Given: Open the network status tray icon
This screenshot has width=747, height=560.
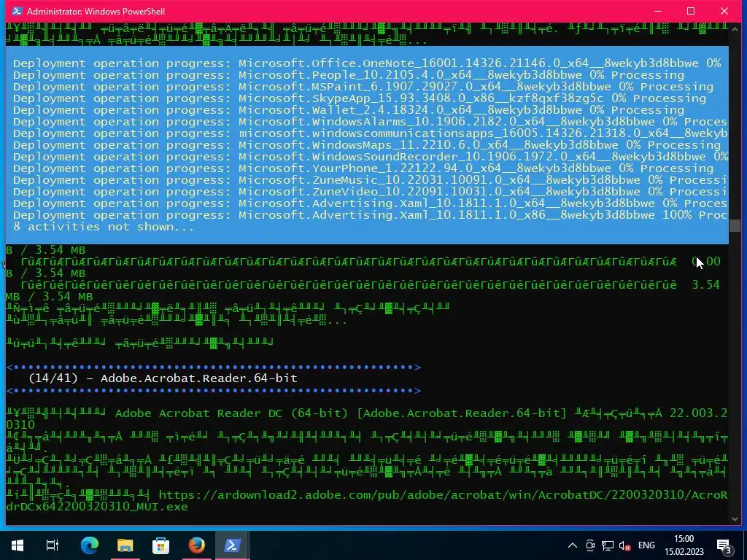Looking at the screenshot, I should [x=608, y=545].
